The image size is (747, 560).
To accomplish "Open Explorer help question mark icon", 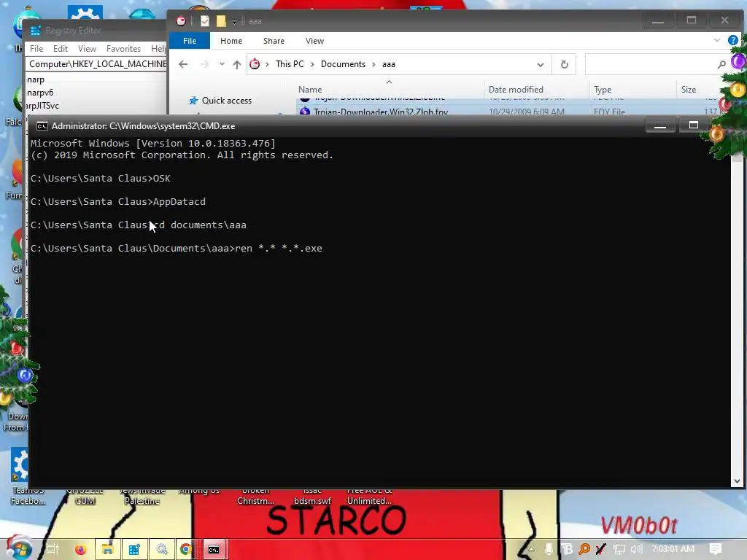I will click(x=733, y=41).
